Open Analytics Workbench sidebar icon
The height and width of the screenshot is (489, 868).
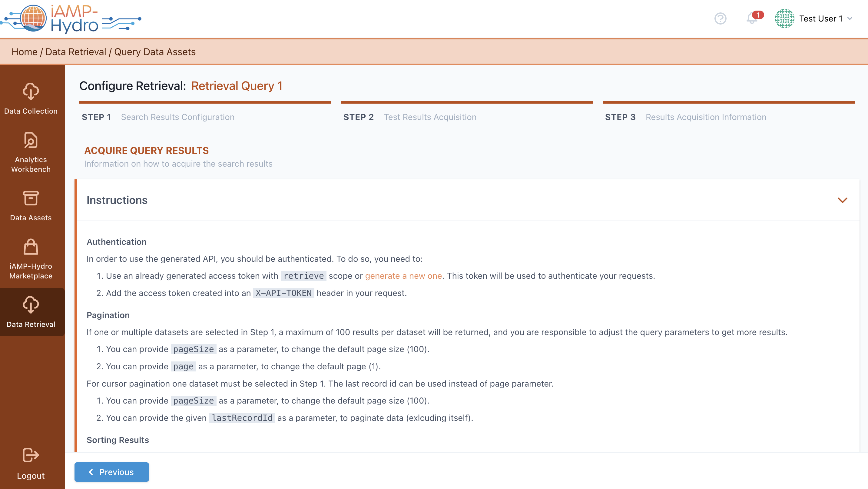(31, 140)
